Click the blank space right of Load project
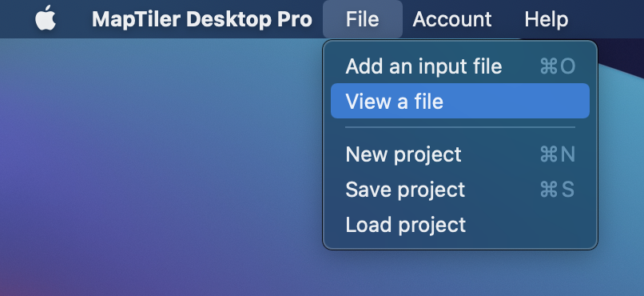Viewport: 644px width, 296px height. coord(528,225)
